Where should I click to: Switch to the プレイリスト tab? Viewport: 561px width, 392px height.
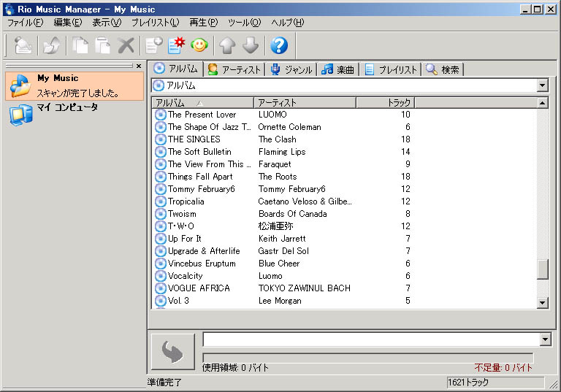click(391, 69)
